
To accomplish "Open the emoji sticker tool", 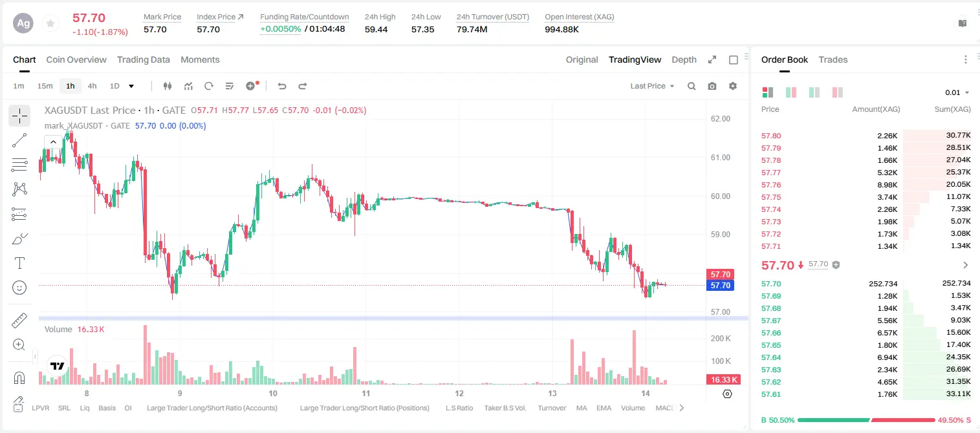I will pos(19,288).
